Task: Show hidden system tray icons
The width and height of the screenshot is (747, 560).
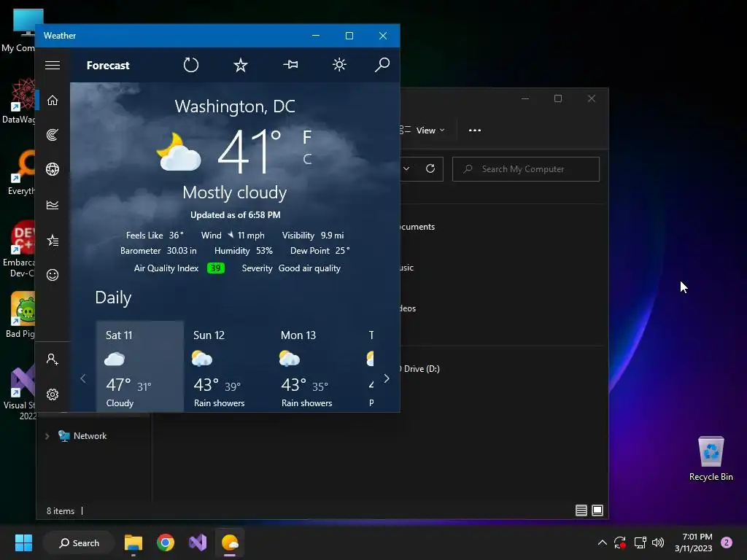Action: click(602, 542)
